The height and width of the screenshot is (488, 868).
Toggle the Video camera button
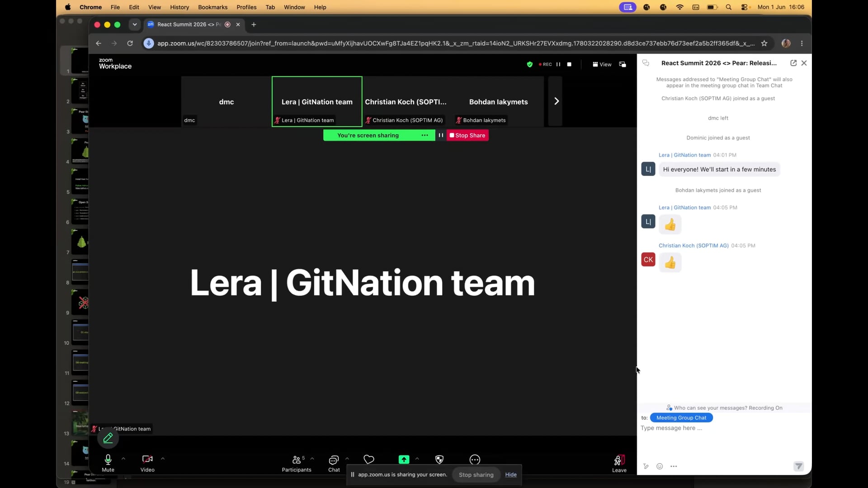(x=147, y=463)
